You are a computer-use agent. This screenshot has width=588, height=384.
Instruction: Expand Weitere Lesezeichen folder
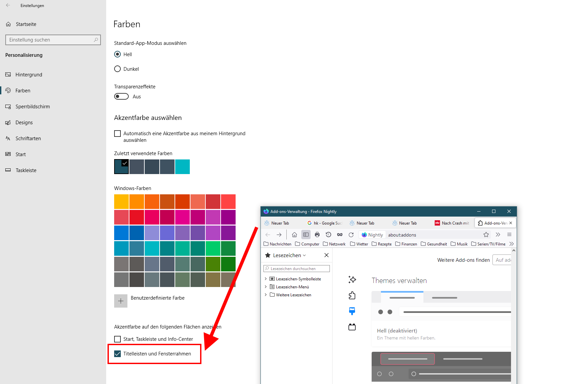pos(266,295)
